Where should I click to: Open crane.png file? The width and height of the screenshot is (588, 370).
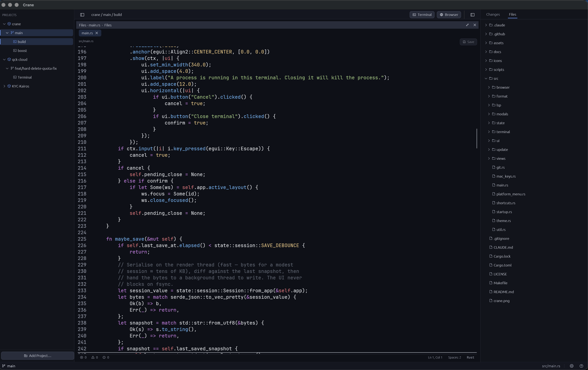(x=501, y=301)
